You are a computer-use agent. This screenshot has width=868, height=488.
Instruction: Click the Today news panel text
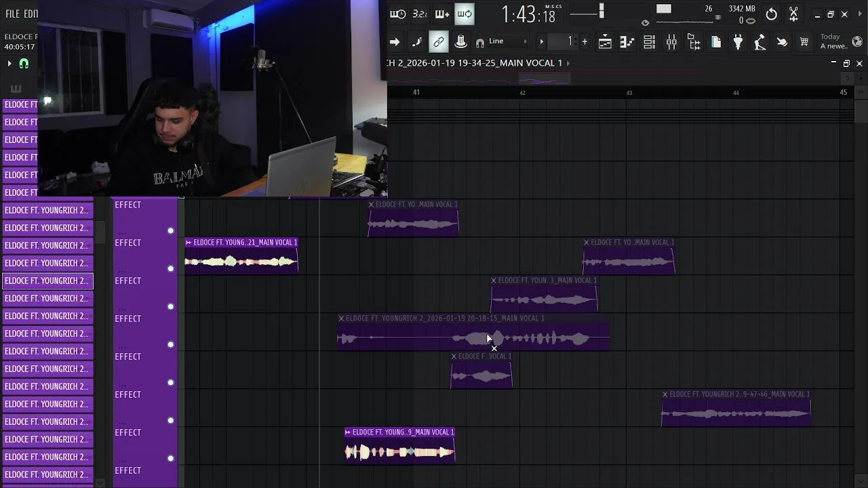click(833, 41)
